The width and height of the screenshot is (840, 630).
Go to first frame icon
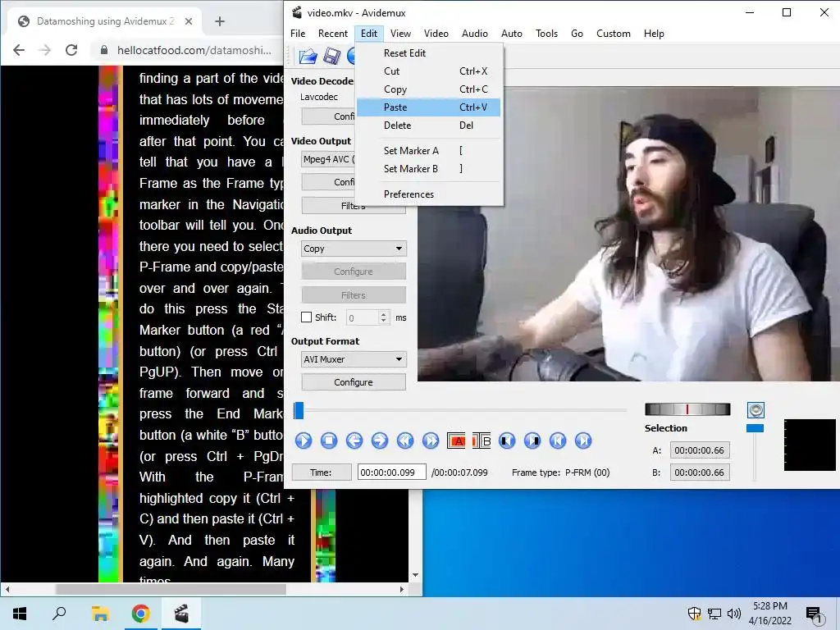tap(558, 441)
